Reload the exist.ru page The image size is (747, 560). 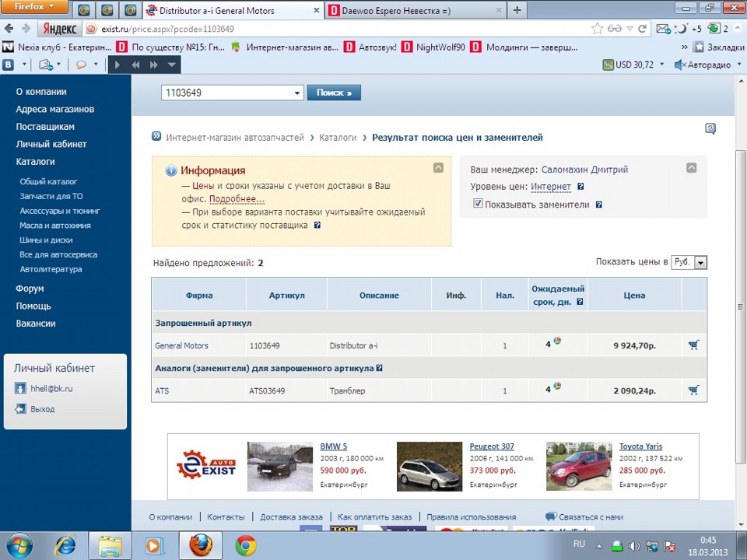tap(642, 29)
